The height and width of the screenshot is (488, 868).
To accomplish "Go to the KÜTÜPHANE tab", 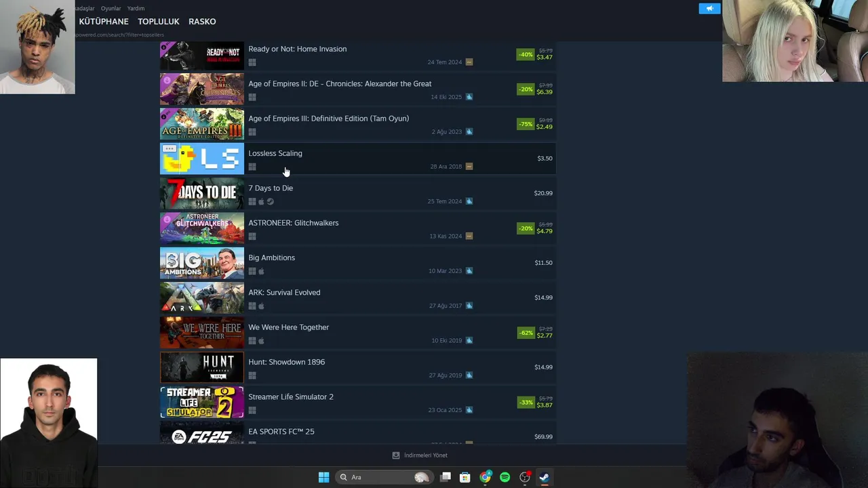I will (104, 22).
